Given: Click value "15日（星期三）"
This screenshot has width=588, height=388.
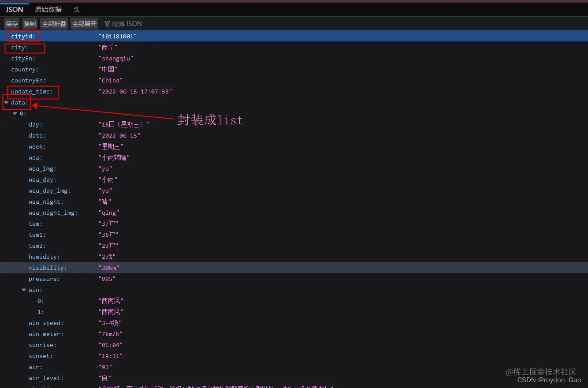Looking at the screenshot, I should click(124, 124).
